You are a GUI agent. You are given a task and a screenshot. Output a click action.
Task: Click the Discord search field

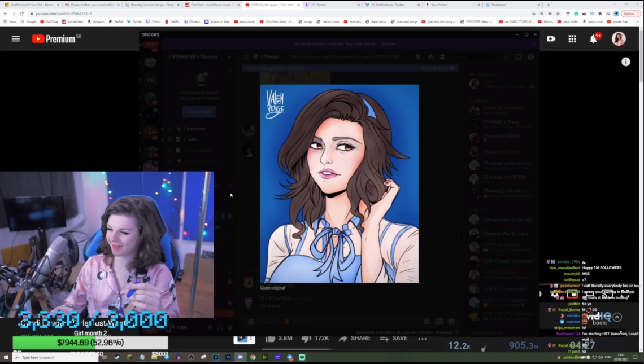474,57
